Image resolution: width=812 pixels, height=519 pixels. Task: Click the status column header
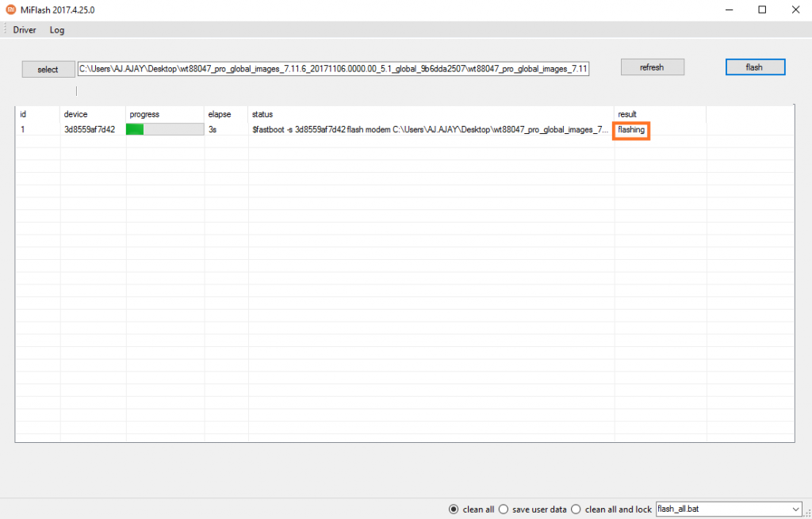pyautogui.click(x=431, y=114)
